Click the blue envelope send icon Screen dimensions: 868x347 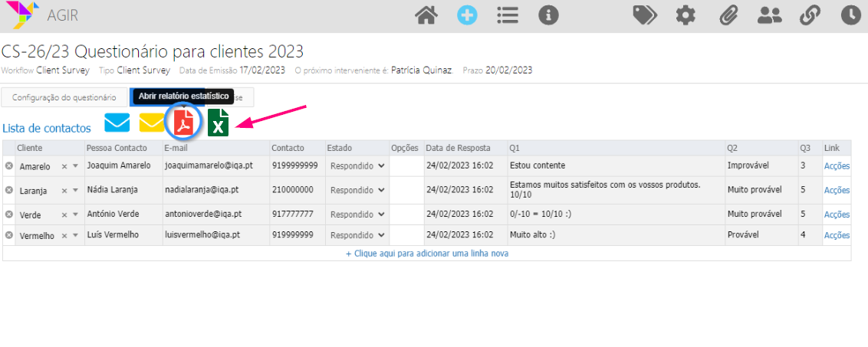pos(117,123)
